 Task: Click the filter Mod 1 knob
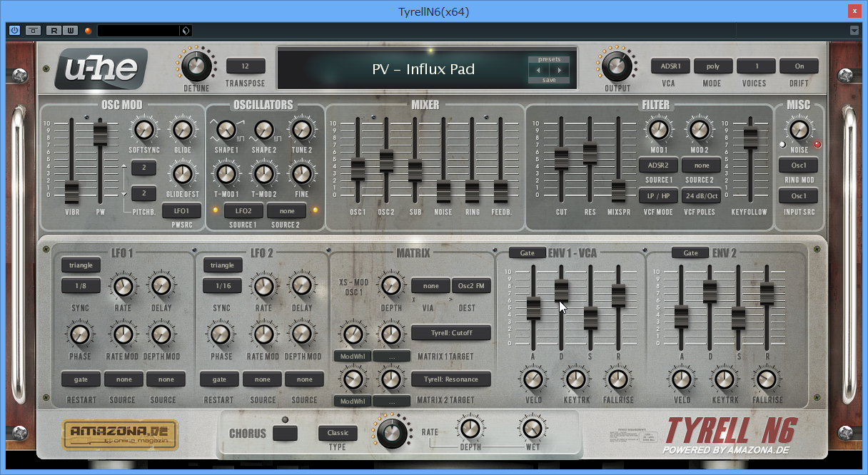[658, 130]
